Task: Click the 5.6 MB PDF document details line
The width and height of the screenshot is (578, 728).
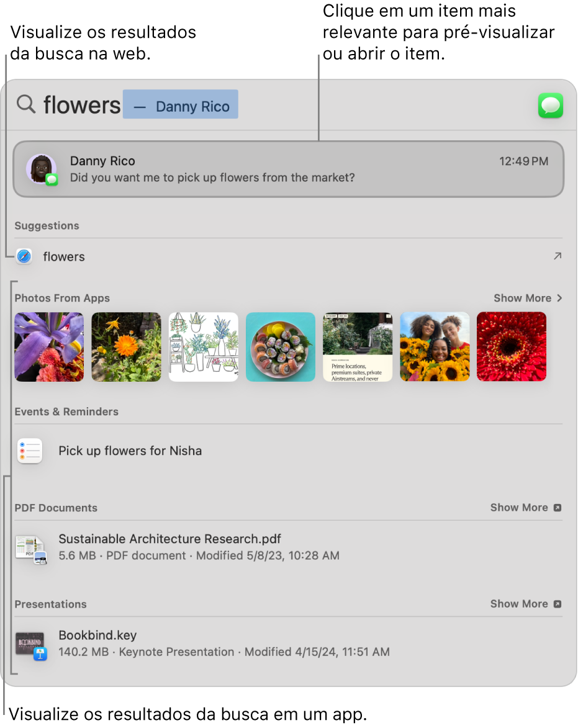Action: click(x=199, y=555)
